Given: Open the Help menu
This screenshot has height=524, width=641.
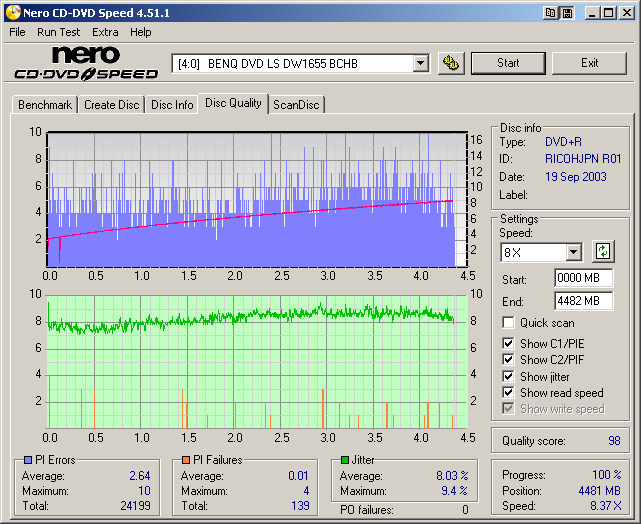Looking at the screenshot, I should (141, 32).
